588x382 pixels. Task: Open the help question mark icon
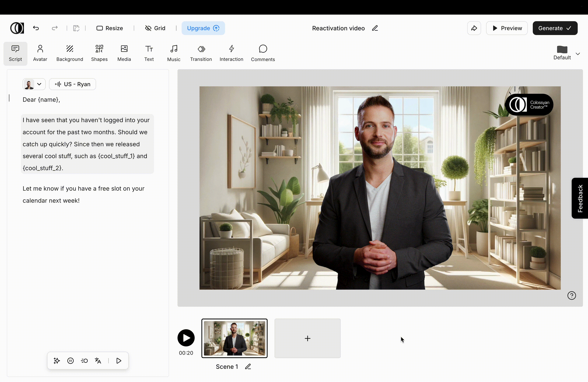coord(571,295)
